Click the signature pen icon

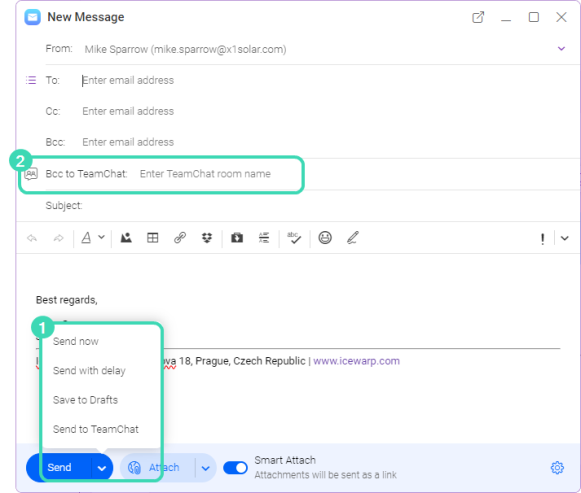pyautogui.click(x=352, y=237)
